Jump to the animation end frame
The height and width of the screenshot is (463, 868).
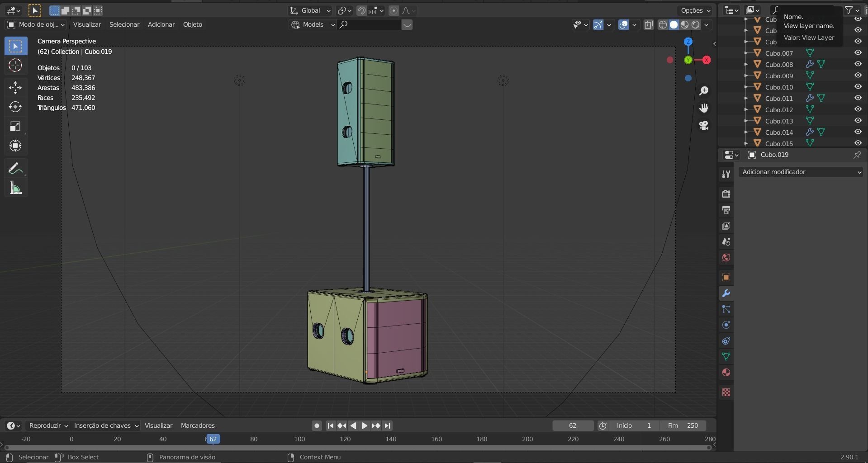click(387, 425)
